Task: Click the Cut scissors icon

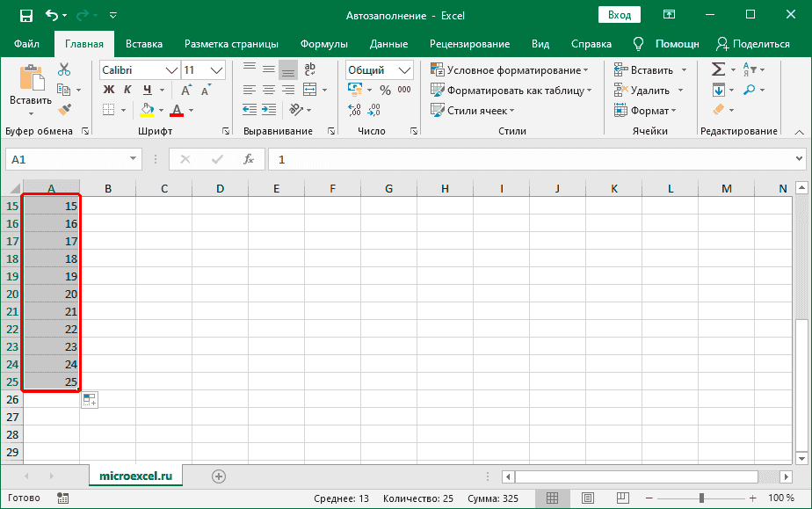Action: (64, 69)
